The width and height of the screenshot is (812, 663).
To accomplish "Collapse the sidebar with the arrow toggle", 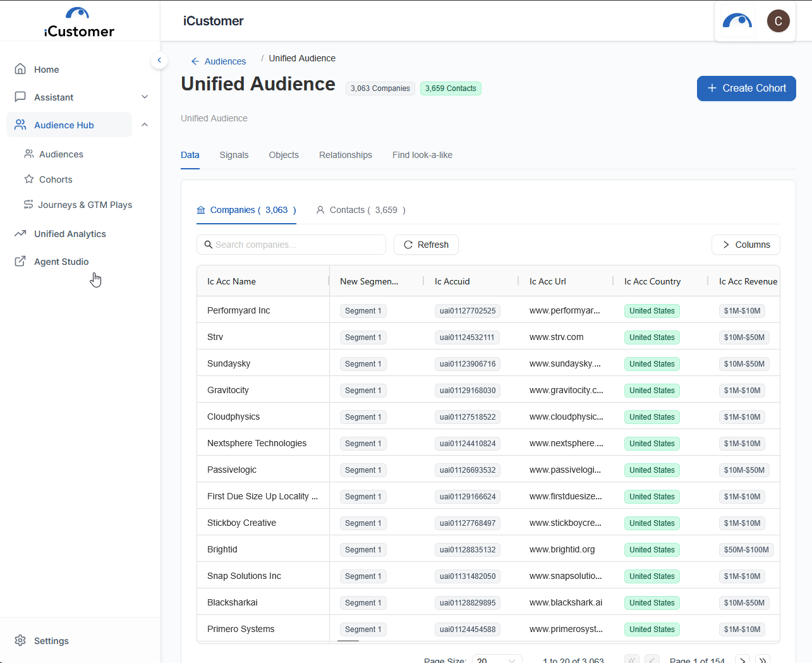I will pyautogui.click(x=159, y=60).
